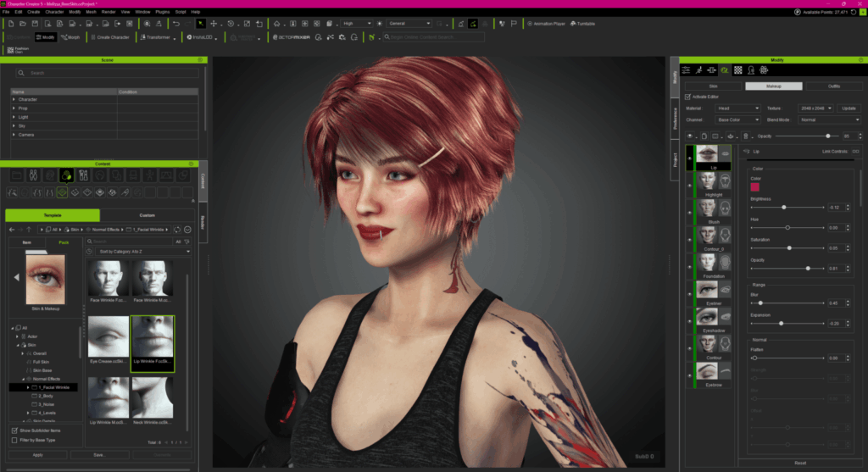Click the Save... button in Content panel
Screen dimensions: 868x472
pyautogui.click(x=100, y=455)
